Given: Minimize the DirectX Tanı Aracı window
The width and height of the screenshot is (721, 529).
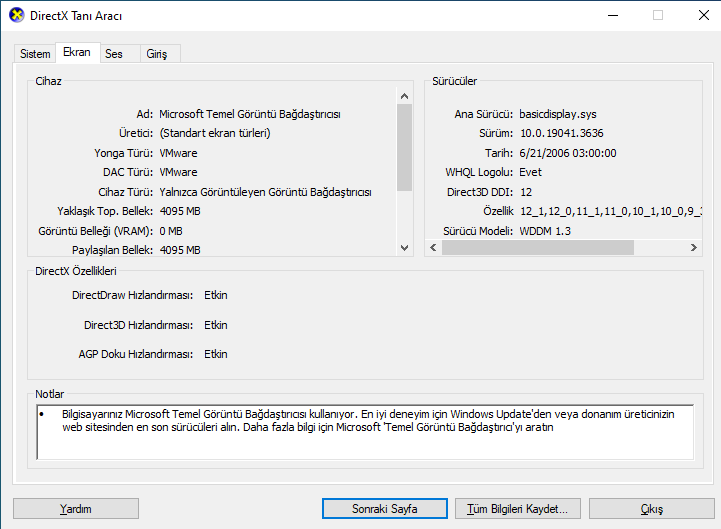Looking at the screenshot, I should point(613,16).
